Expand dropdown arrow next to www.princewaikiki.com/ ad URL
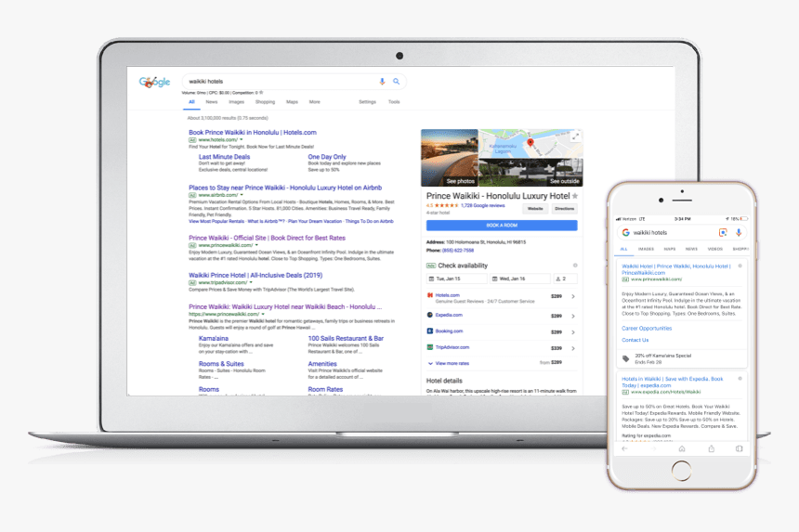 [256, 245]
